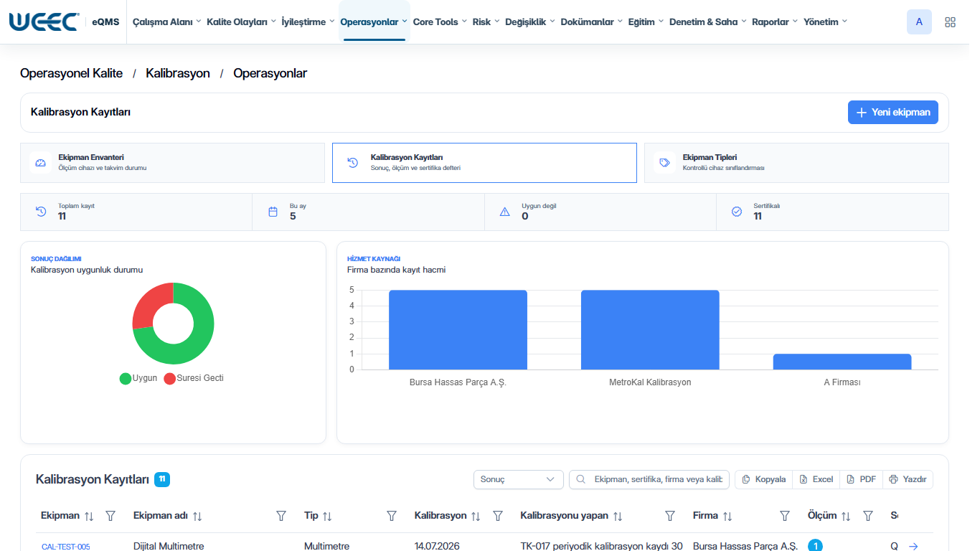Switch to Ekipman Tipleri tab
Screen dimensions: 980x551
(x=796, y=163)
